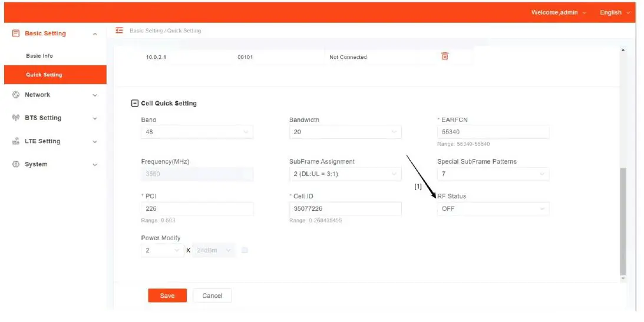The width and height of the screenshot is (644, 322).
Task: Open the Welcome,admin user menu
Action: coord(559,12)
